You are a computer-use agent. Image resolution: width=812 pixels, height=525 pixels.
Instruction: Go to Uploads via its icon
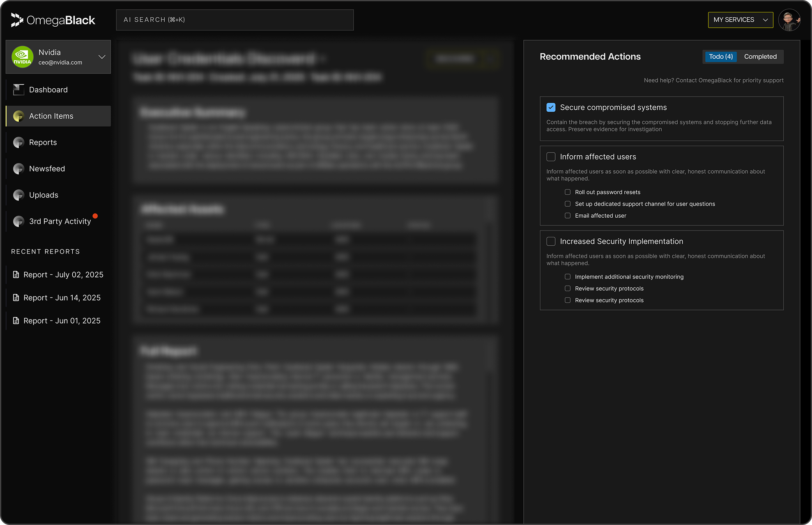(x=18, y=195)
